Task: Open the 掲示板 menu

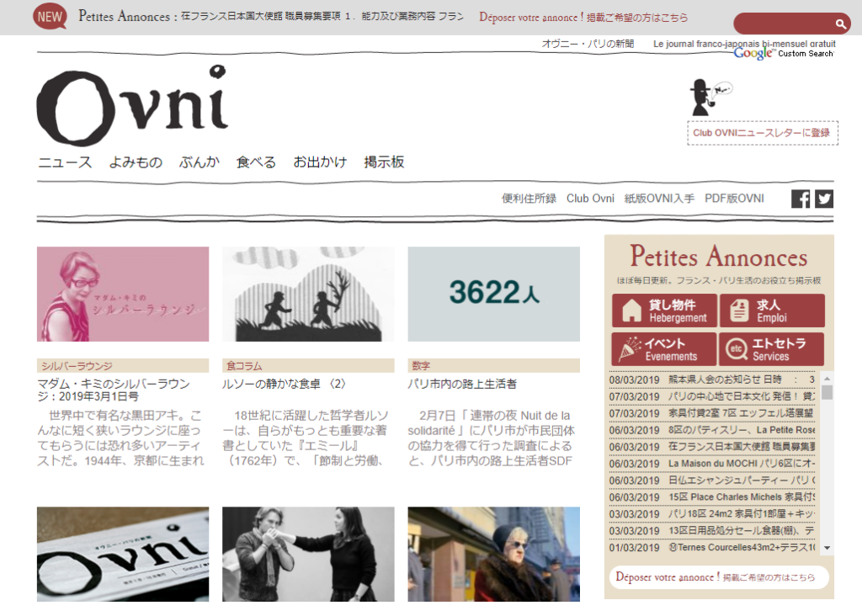Action: (x=384, y=162)
